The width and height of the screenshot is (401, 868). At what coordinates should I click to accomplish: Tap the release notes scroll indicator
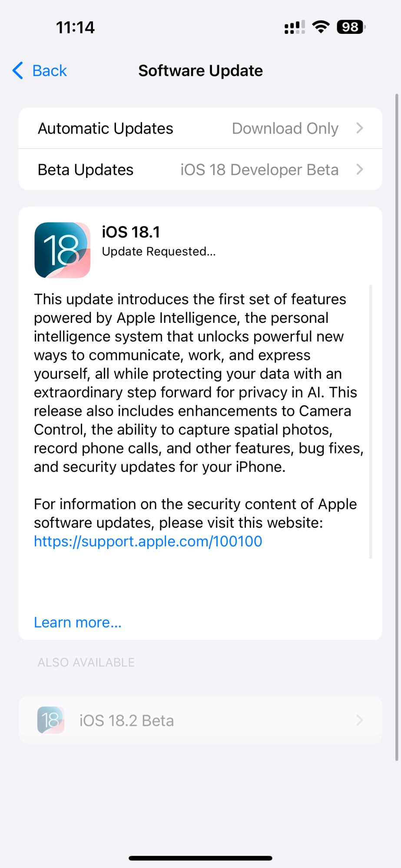pyautogui.click(x=371, y=421)
